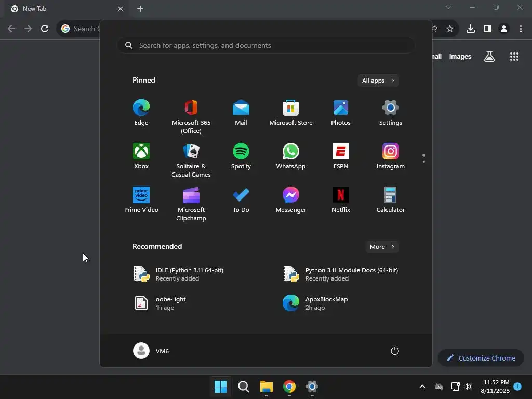
Task: Open Chrome downloads
Action: (471, 29)
